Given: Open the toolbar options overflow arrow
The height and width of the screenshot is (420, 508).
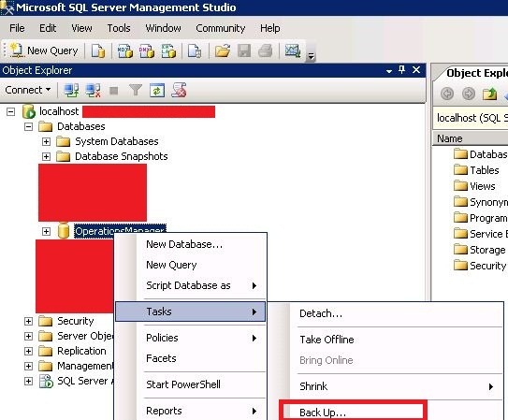Looking at the screenshot, I should click(311, 56).
